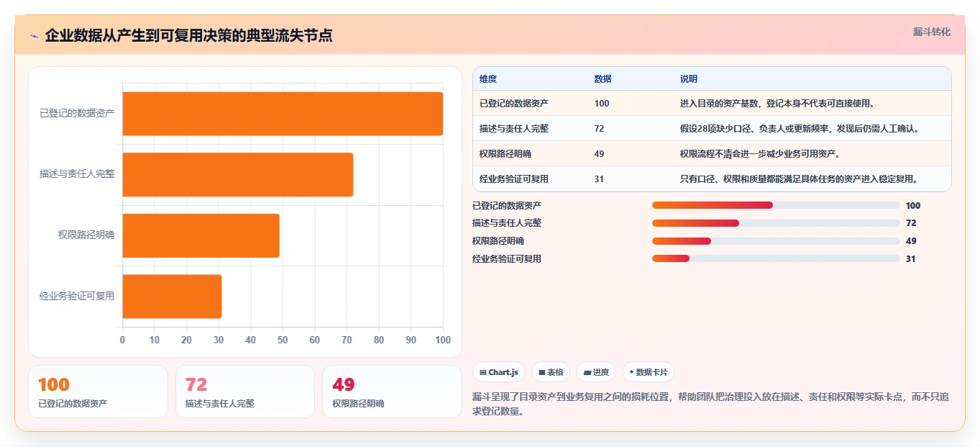The image size is (980, 447).
Task: Click the progress list label 权限路径明确
Action: 498,241
